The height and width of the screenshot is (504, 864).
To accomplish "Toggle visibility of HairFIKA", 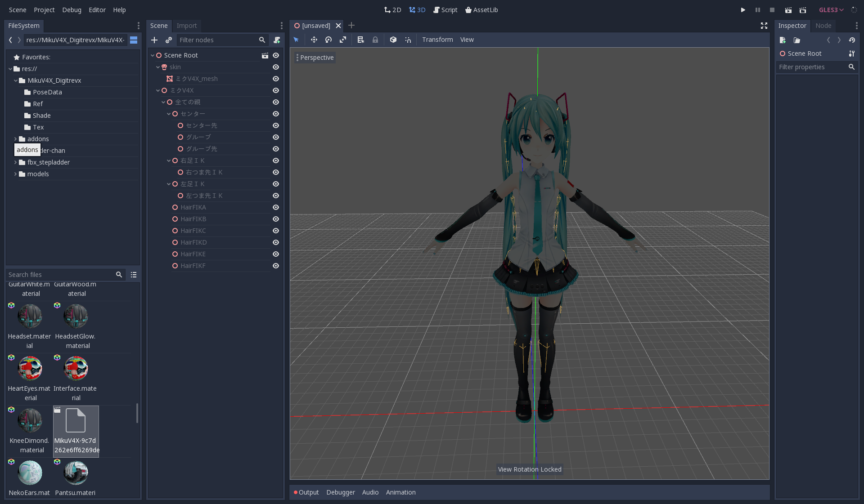I will tap(276, 207).
